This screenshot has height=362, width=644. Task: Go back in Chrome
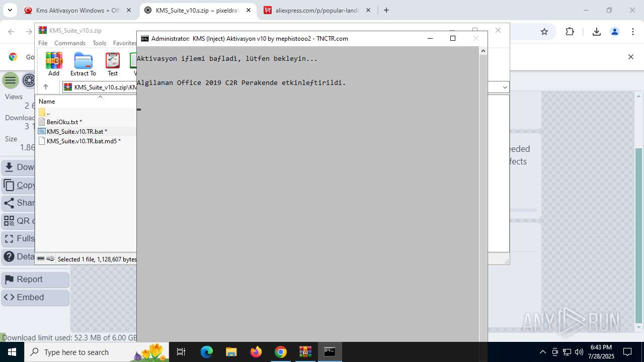click(11, 32)
